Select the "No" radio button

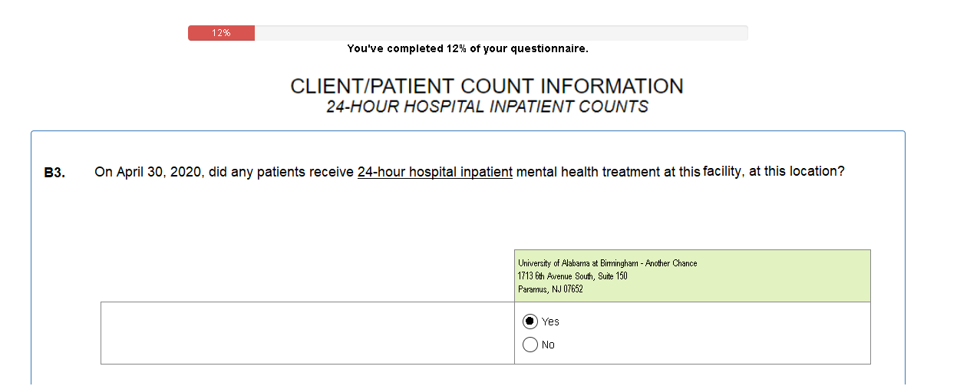coord(530,345)
